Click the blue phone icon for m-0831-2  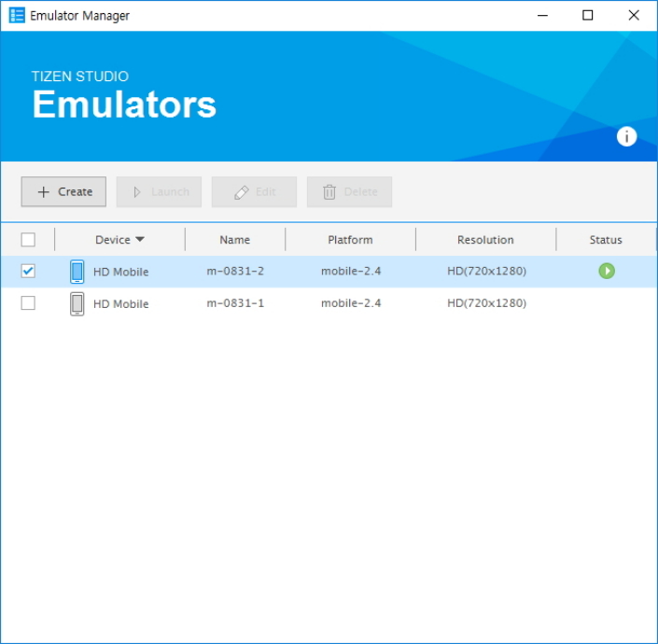click(x=77, y=272)
